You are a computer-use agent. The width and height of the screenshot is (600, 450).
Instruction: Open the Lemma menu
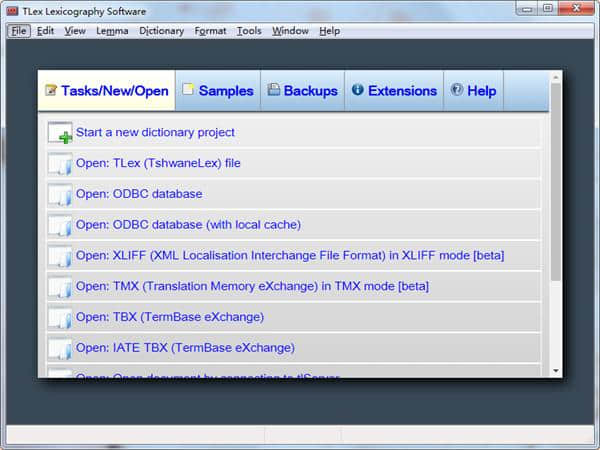[x=112, y=31]
